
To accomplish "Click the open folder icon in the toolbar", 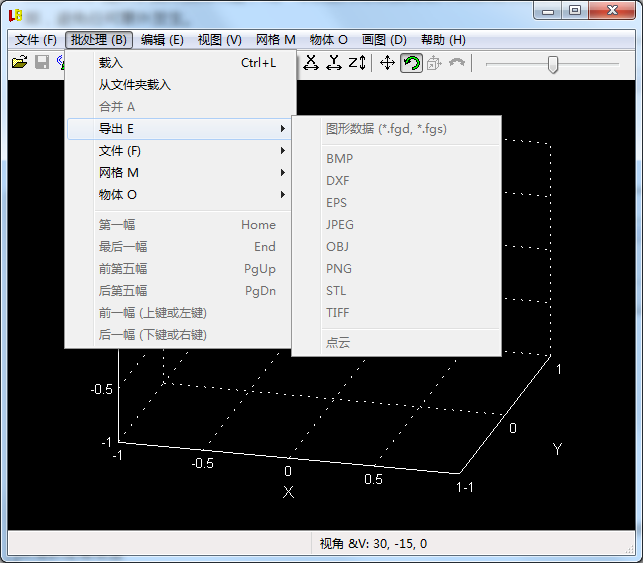I will [x=19, y=62].
